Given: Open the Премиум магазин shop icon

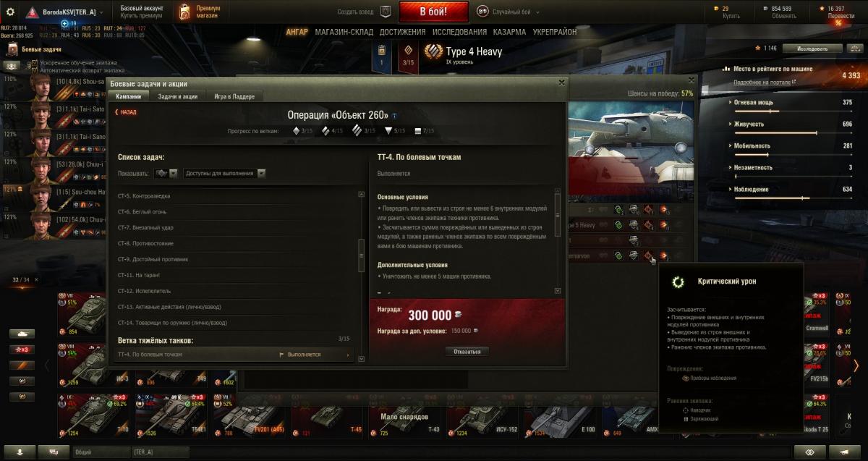Looking at the screenshot, I should coord(184,12).
